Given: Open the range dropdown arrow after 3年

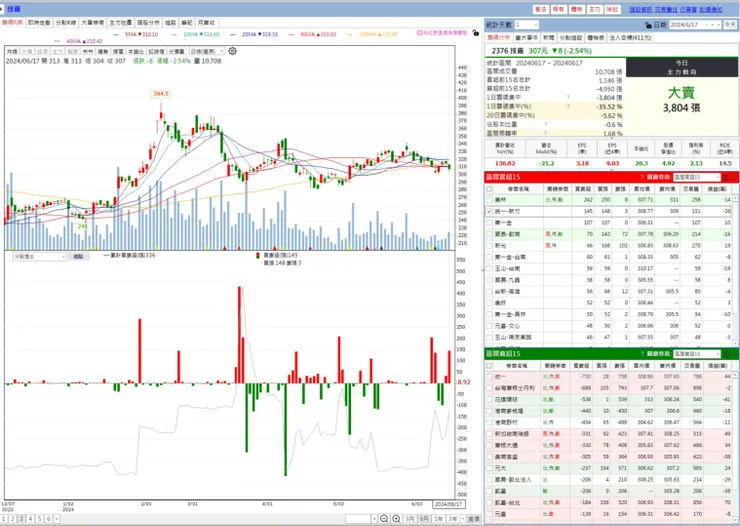Looking at the screenshot, I should tap(463, 518).
